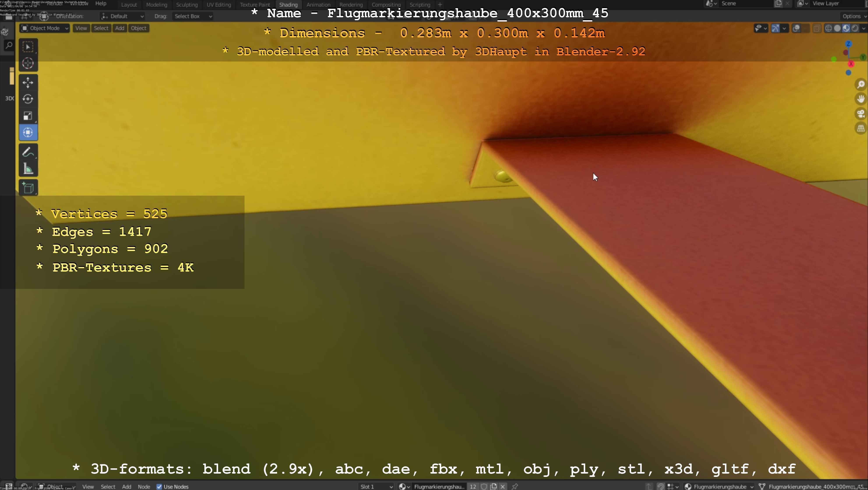The height and width of the screenshot is (490, 868).
Task: Toggle the Use Nodes checkbox
Action: (159, 487)
